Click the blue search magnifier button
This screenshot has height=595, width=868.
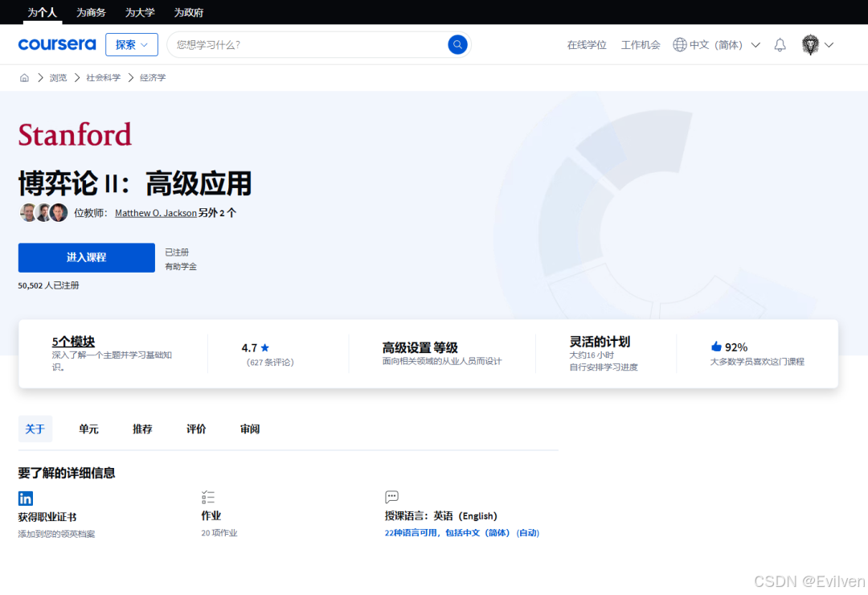[x=457, y=44]
